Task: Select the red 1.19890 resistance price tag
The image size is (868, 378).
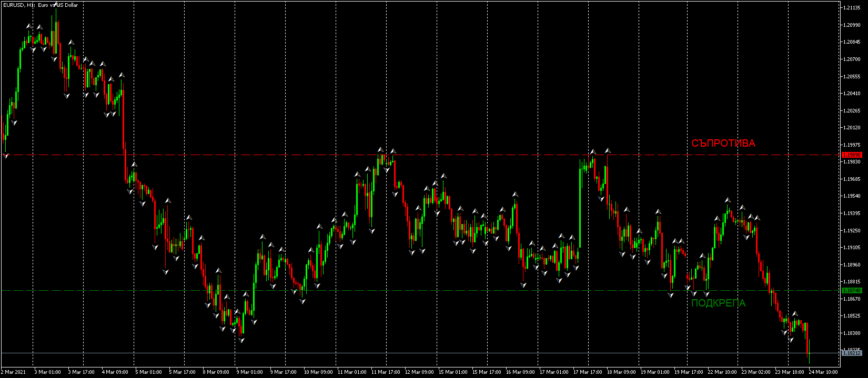Action: point(852,155)
